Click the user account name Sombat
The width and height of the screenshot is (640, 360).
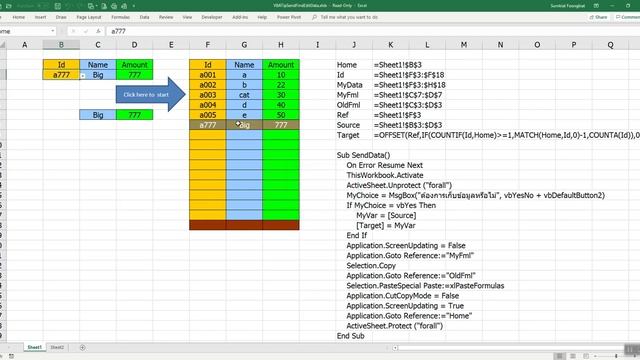tap(568, 6)
